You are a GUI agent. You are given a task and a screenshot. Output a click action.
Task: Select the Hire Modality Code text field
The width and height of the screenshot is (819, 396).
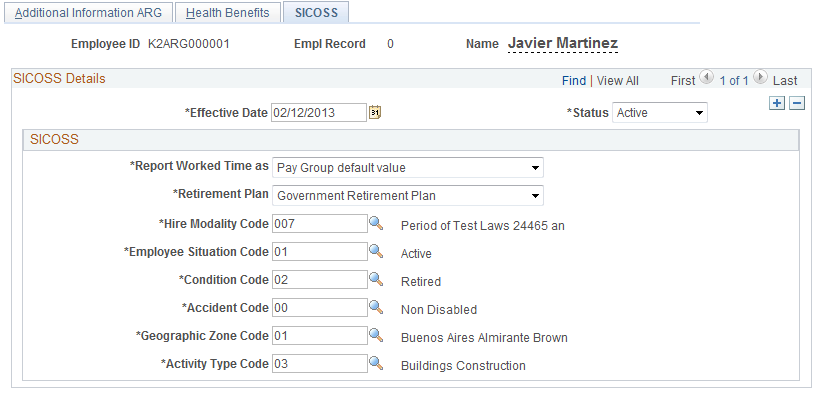tap(320, 224)
